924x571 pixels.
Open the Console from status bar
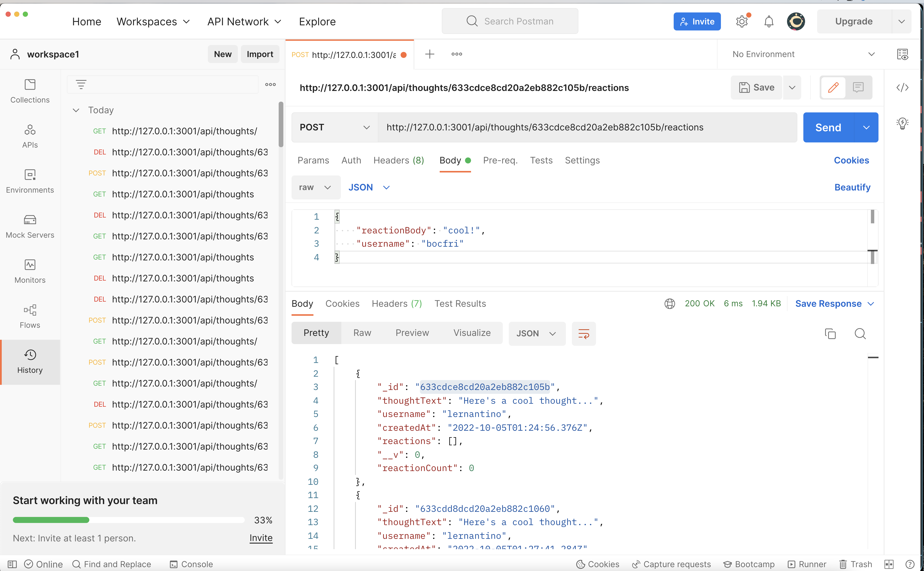(191, 564)
